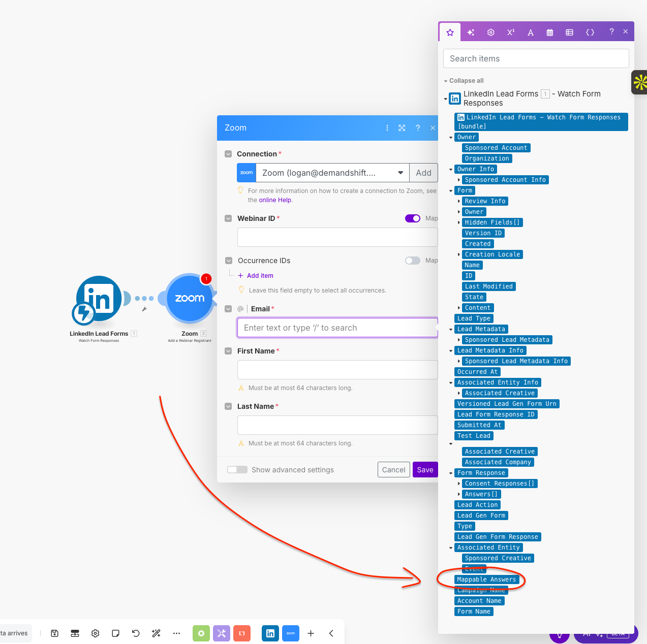Click the Zoom module three-dot menu

(x=387, y=128)
